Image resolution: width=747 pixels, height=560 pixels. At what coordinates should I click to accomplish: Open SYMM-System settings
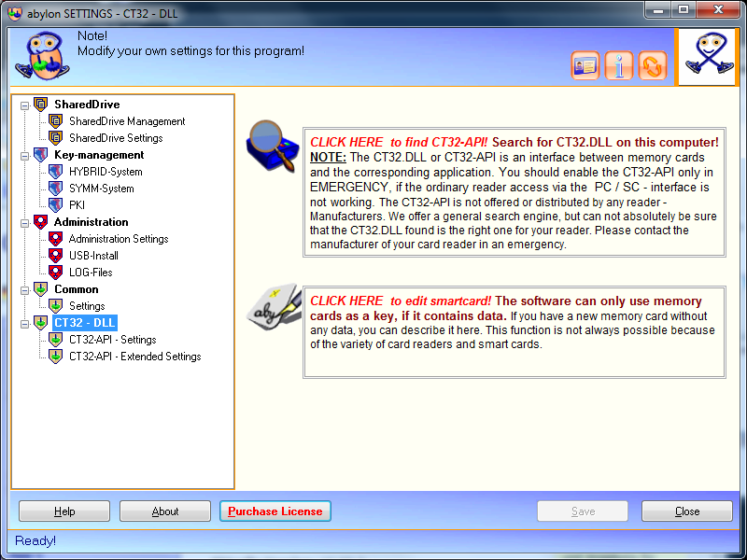pos(102,189)
